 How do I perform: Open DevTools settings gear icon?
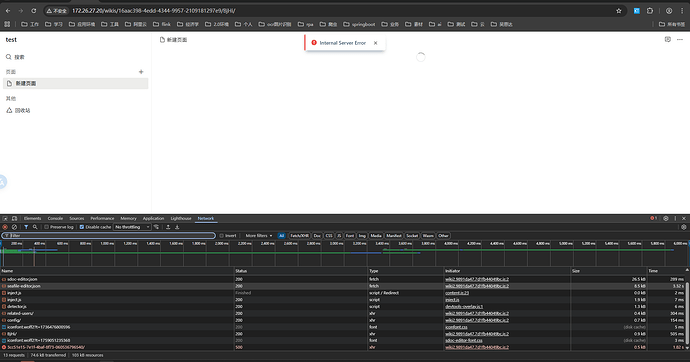(x=666, y=218)
